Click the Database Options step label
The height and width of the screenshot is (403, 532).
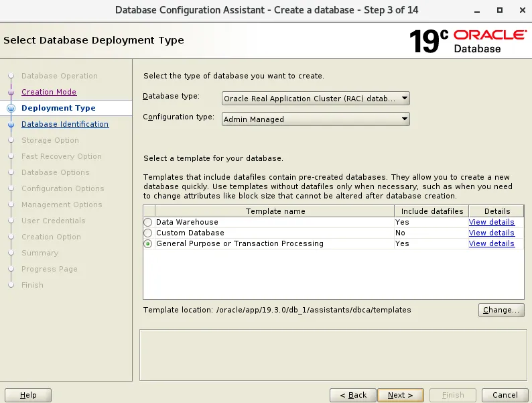(x=56, y=172)
